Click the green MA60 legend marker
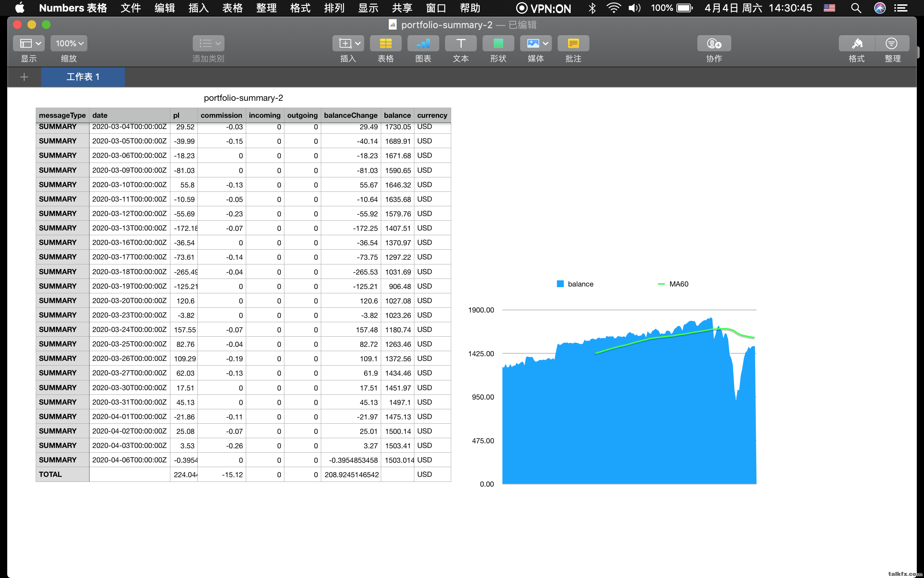The height and width of the screenshot is (578, 924). 661,284
